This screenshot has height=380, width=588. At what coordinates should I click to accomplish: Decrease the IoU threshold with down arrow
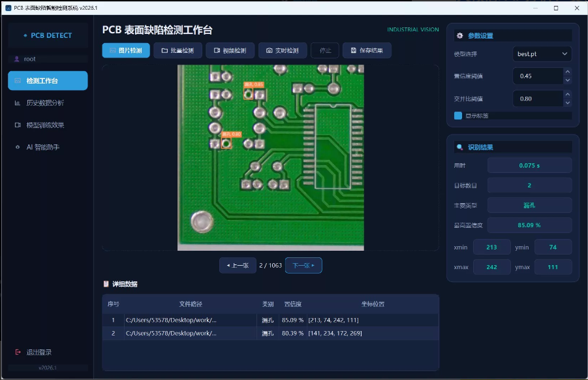tap(568, 103)
